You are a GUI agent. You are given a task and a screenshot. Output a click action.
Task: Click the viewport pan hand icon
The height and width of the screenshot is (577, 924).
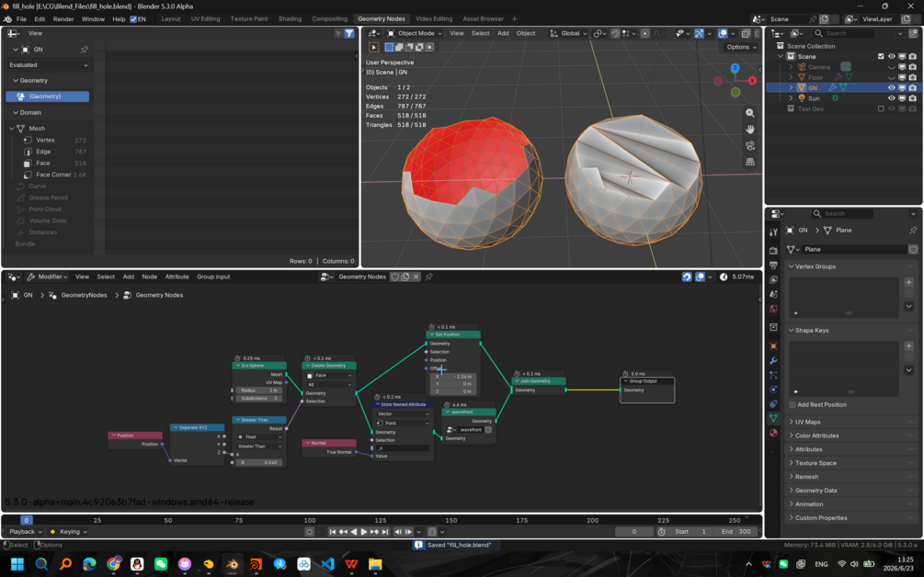pos(749,129)
